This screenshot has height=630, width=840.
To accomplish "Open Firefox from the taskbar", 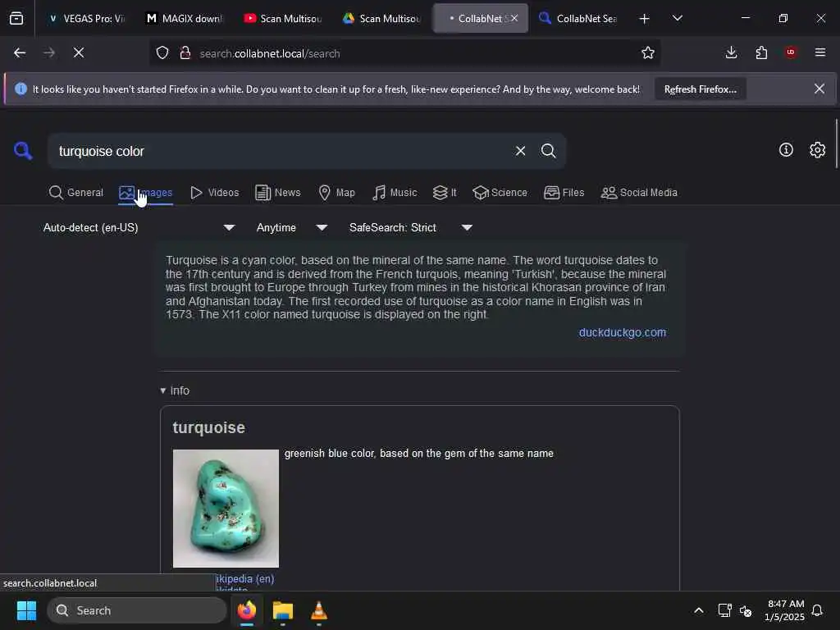I will click(246, 610).
